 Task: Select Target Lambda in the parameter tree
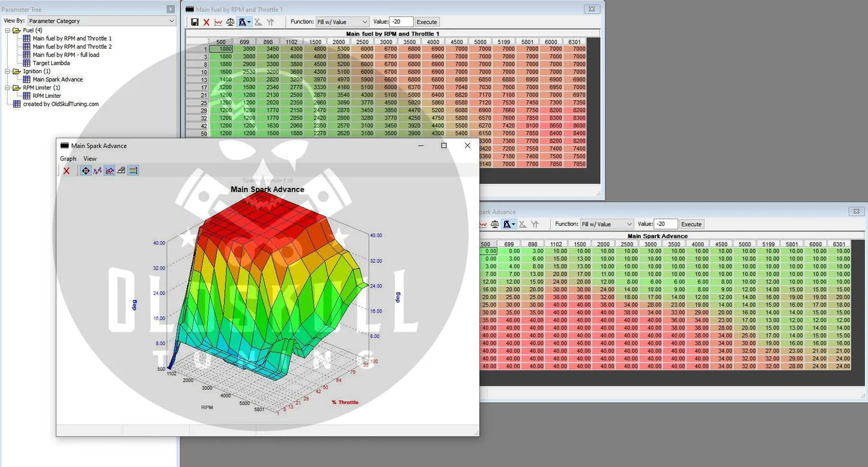(51, 63)
